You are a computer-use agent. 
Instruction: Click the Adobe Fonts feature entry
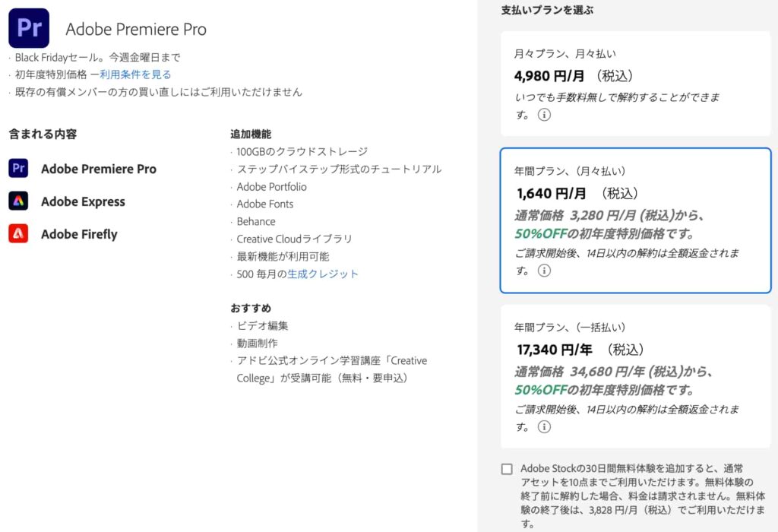click(264, 204)
